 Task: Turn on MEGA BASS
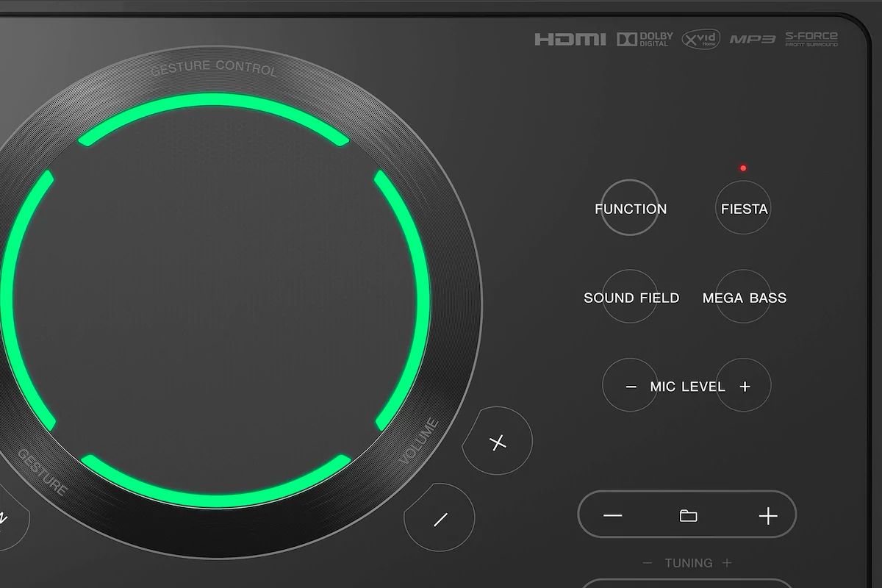(x=744, y=297)
